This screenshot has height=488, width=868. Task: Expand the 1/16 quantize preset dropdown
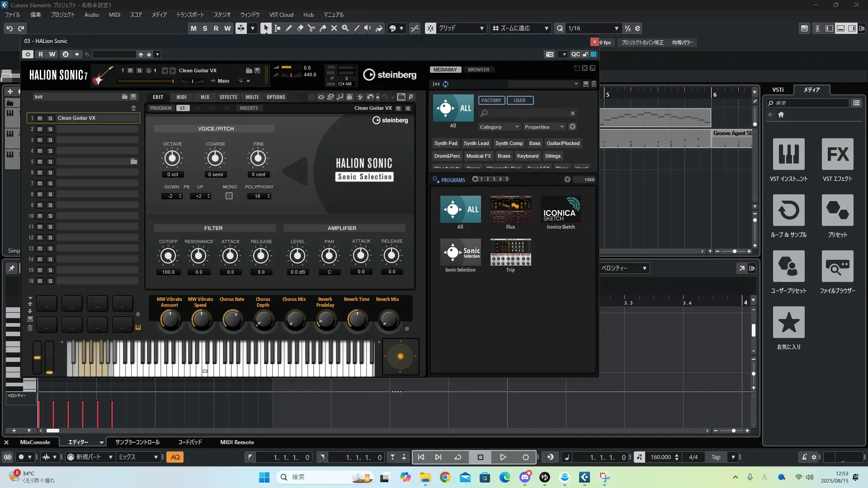(616, 28)
